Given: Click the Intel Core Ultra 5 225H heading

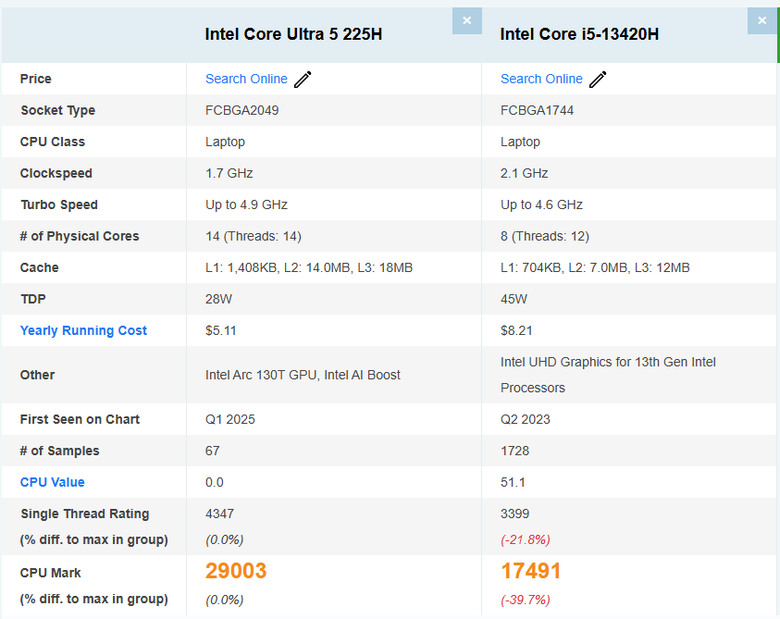Looking at the screenshot, I should [293, 34].
